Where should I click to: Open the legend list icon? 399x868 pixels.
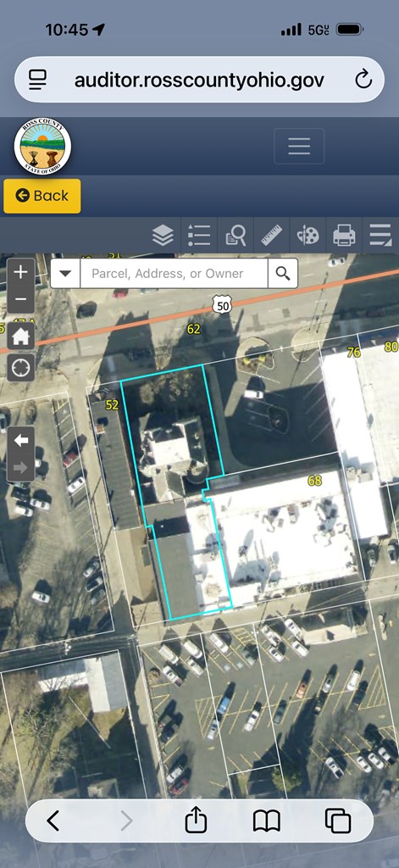click(x=199, y=236)
